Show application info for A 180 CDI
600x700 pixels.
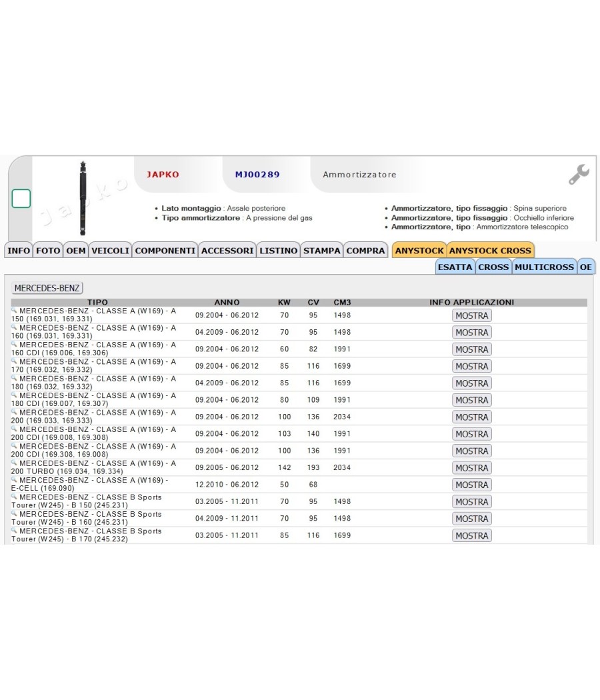click(x=472, y=401)
